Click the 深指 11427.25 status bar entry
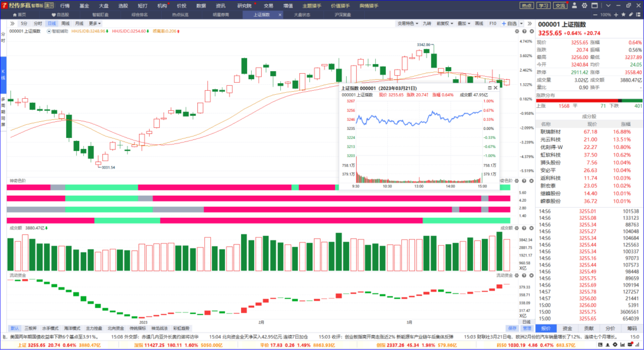The width and height of the screenshot is (644, 350). tap(178, 345)
